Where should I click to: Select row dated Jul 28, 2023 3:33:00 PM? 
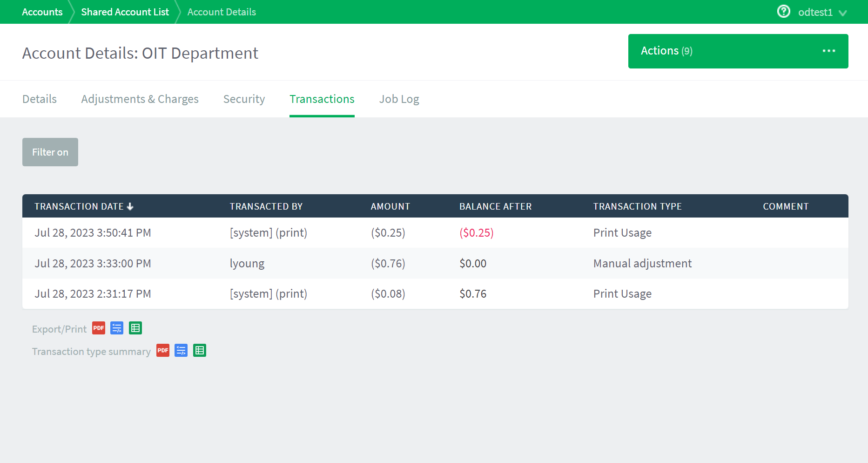point(435,263)
